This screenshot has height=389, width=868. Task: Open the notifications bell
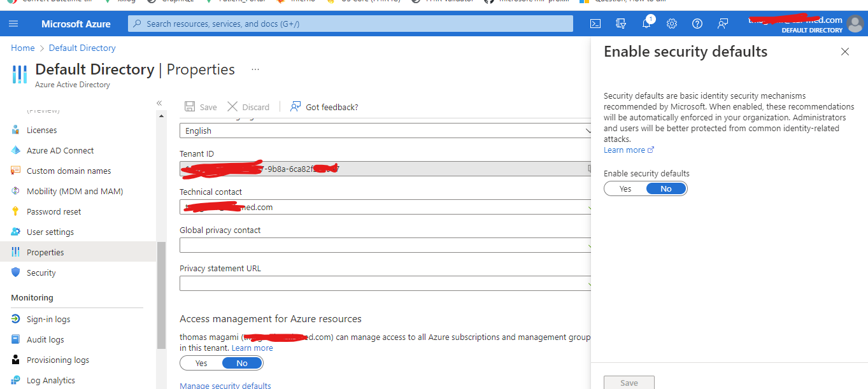coord(646,23)
